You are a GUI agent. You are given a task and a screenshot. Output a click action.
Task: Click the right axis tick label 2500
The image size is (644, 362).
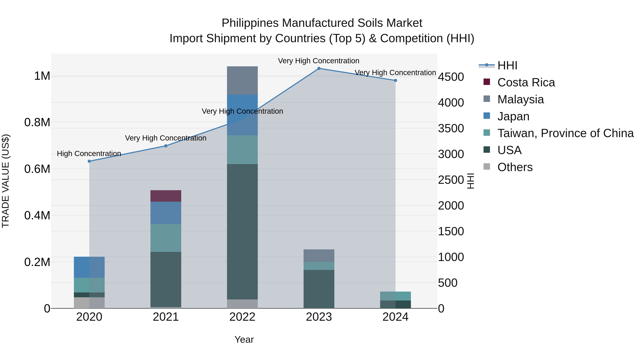451,180
